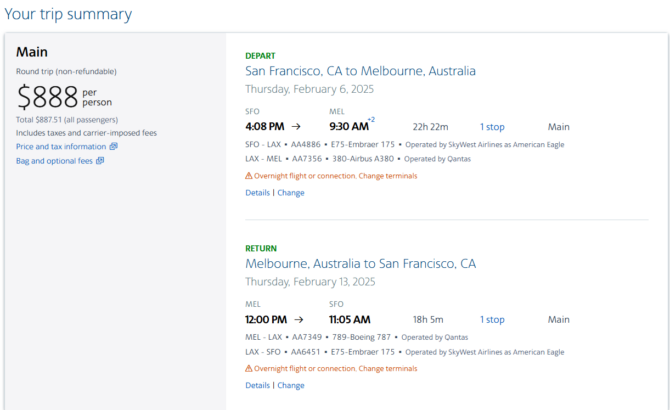Change the return Melbourne to San Francisco flight
This screenshot has width=670, height=410.
point(291,385)
